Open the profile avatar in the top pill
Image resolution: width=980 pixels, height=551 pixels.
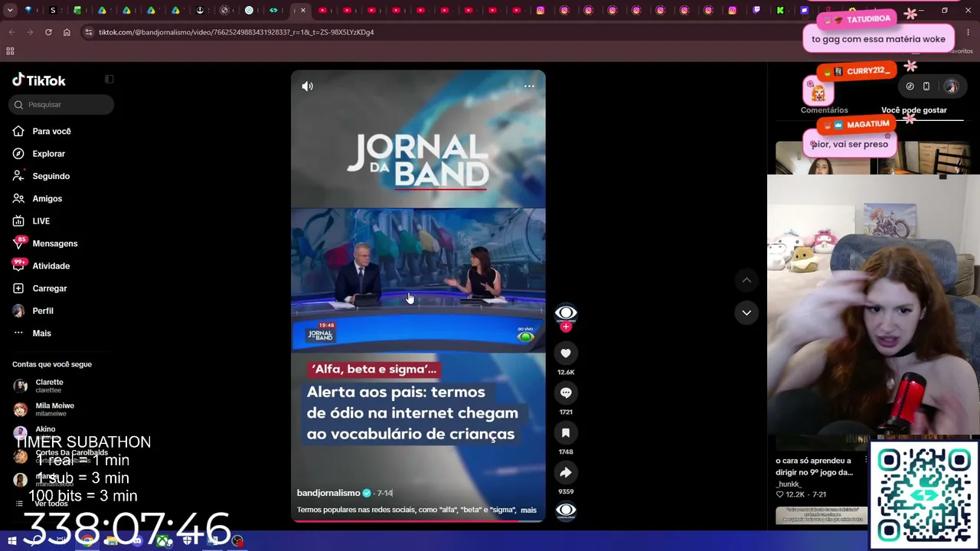click(x=951, y=86)
